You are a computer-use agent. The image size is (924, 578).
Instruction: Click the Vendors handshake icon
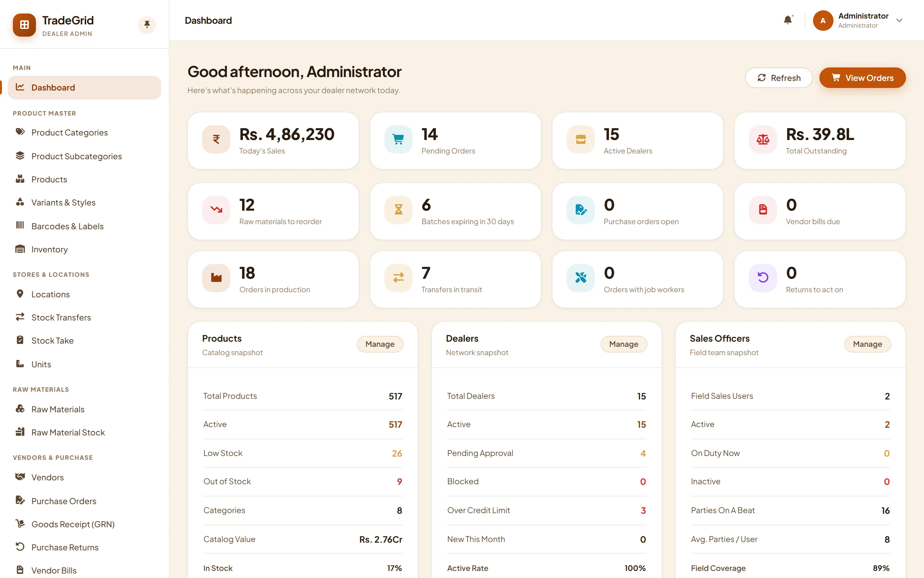click(20, 477)
